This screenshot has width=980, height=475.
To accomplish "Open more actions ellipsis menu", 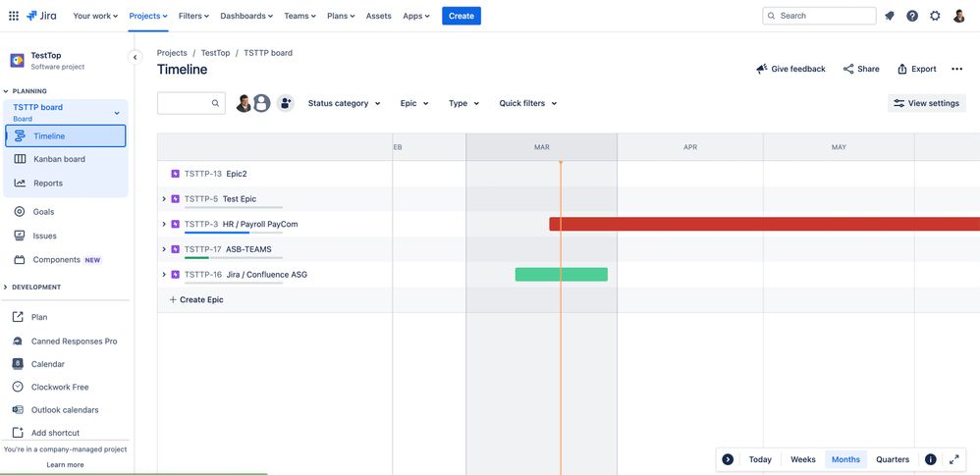I will [x=956, y=69].
